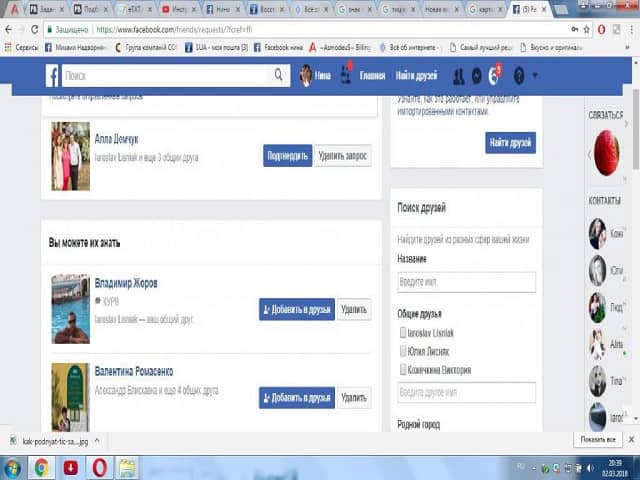Viewport: 640px width, 480px height.
Task: Open Нина's profile avatar in the header
Action: click(x=306, y=76)
